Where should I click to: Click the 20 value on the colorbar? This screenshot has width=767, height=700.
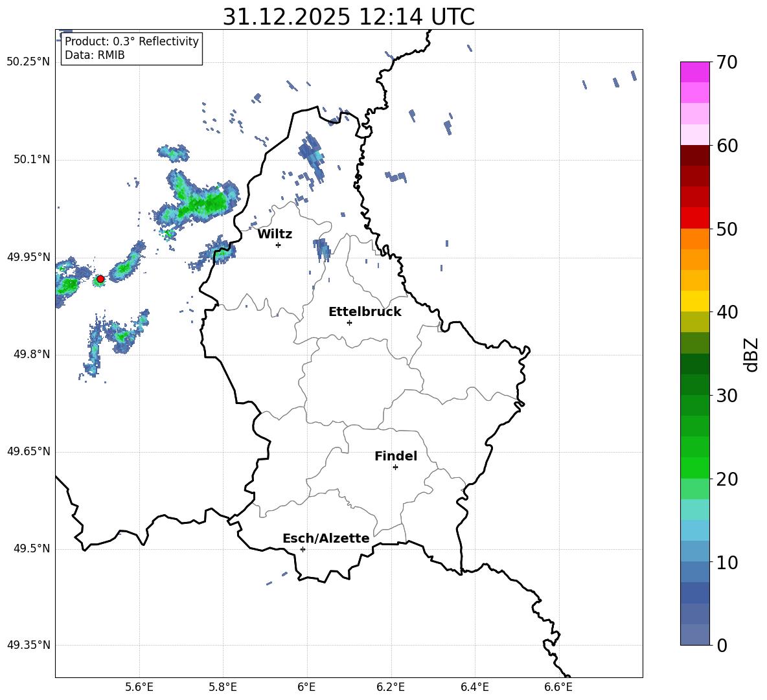coord(727,479)
